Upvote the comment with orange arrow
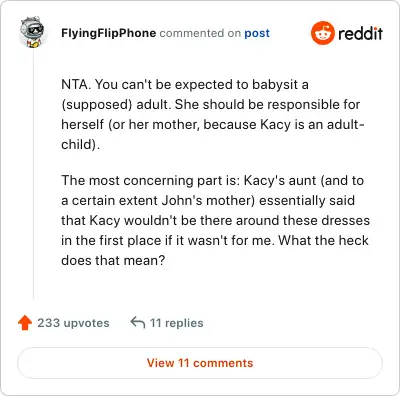Image resolution: width=400 pixels, height=396 pixels. click(x=25, y=323)
